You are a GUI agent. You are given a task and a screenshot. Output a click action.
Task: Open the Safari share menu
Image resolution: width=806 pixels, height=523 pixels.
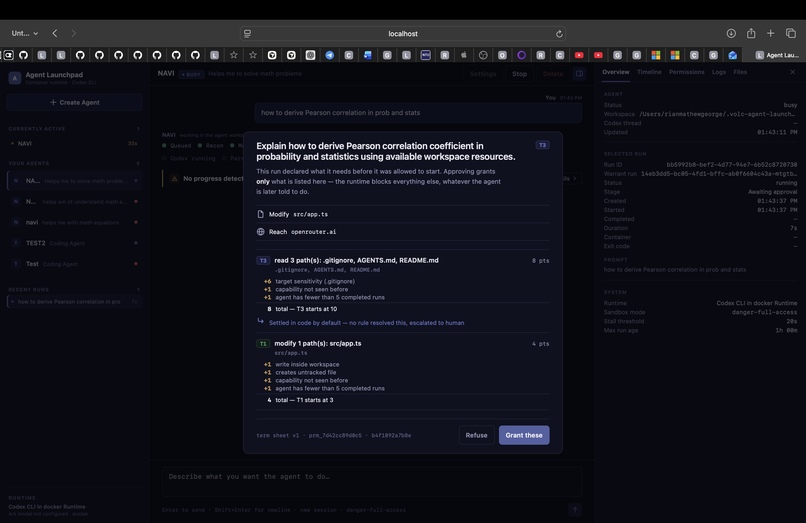click(x=751, y=33)
